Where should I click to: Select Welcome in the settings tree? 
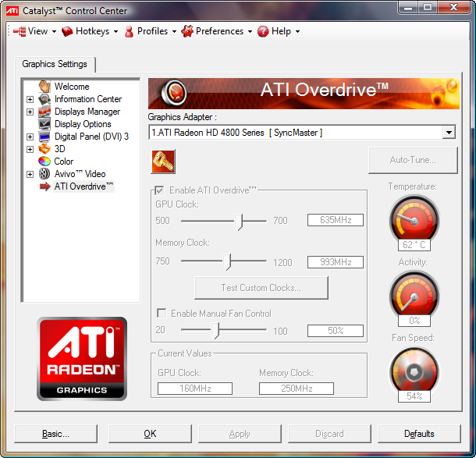(x=72, y=87)
